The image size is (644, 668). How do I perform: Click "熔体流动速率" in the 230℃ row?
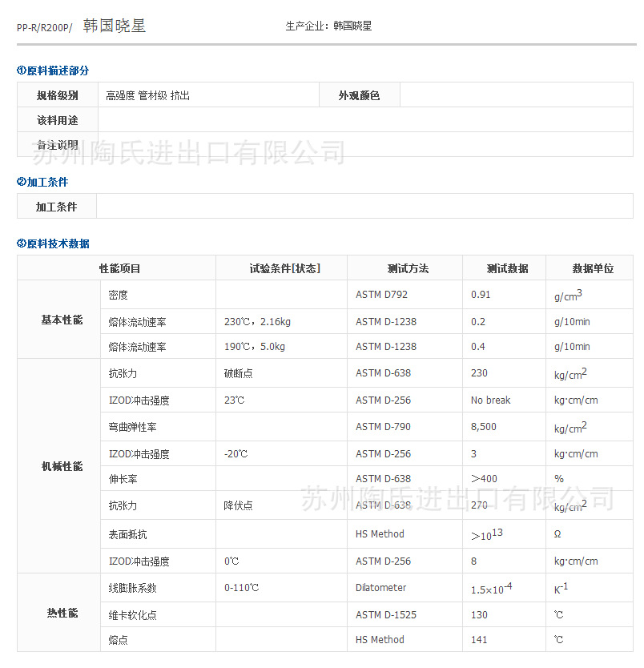pos(137,322)
